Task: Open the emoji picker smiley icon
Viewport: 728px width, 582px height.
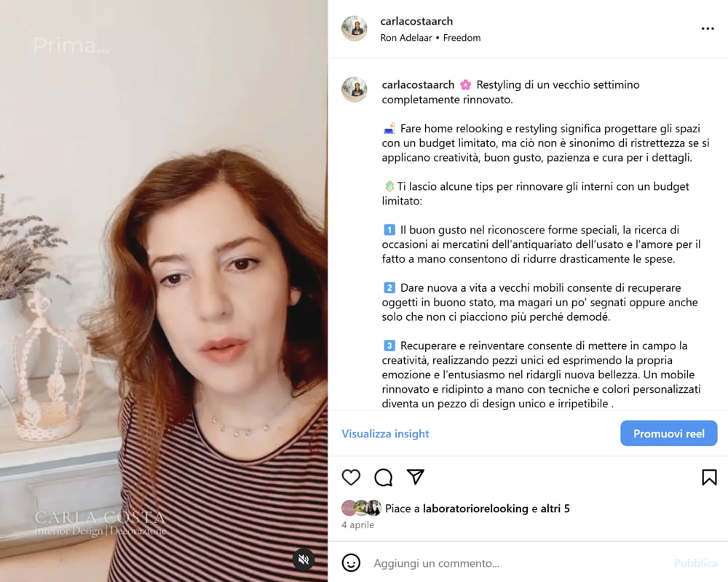Action: tap(351, 563)
